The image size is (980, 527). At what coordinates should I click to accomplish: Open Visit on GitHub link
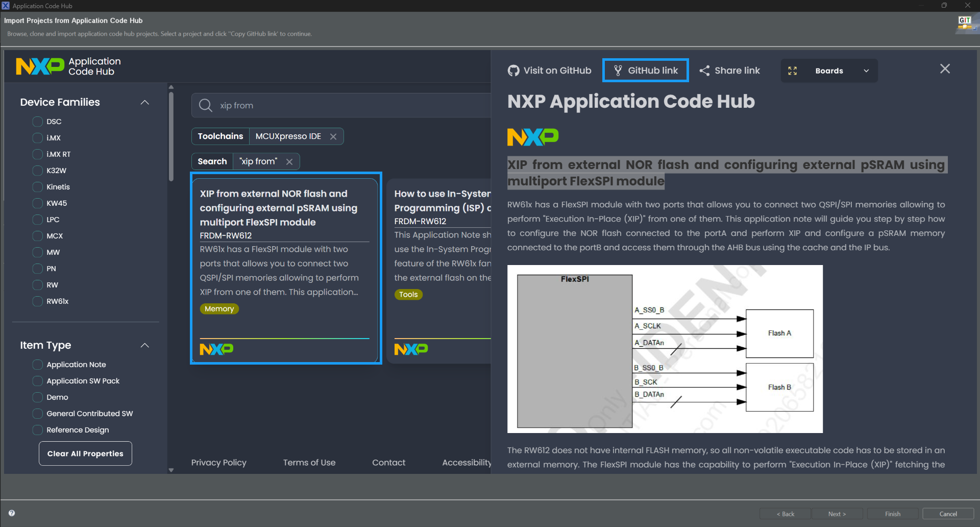(x=549, y=70)
